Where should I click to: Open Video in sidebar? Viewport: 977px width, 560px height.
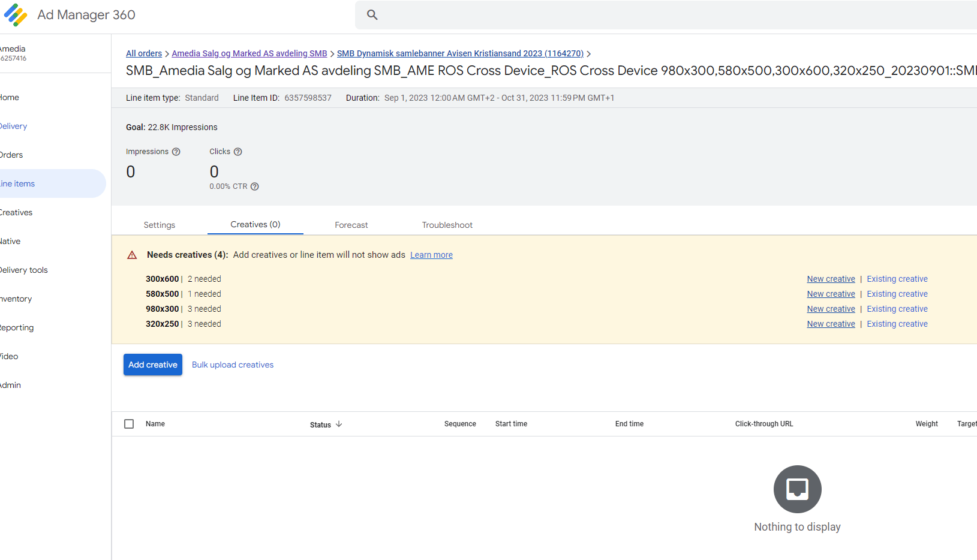[9, 356]
